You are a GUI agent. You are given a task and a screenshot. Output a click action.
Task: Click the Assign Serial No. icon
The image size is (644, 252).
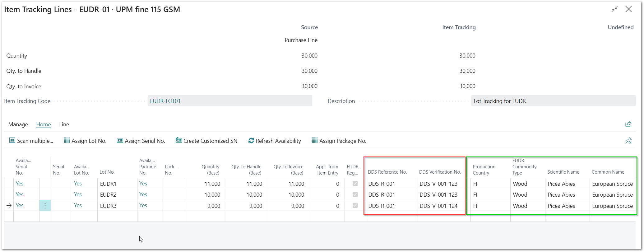120,141
